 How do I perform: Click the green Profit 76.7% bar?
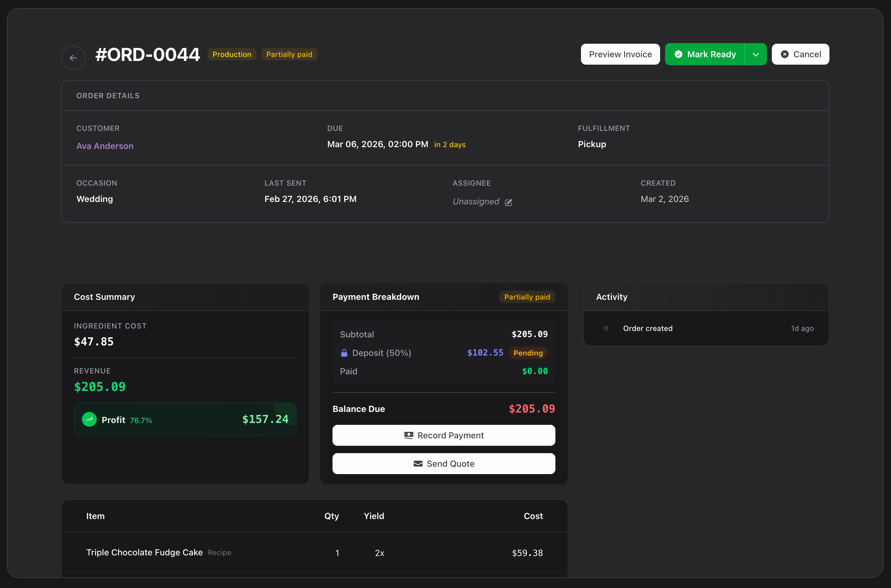[185, 419]
